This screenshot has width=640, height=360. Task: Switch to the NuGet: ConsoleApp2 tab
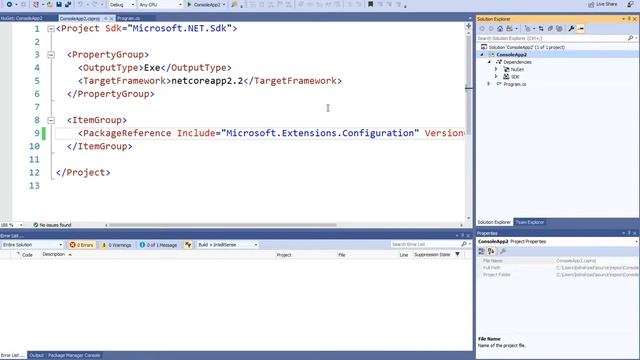[x=22, y=18]
